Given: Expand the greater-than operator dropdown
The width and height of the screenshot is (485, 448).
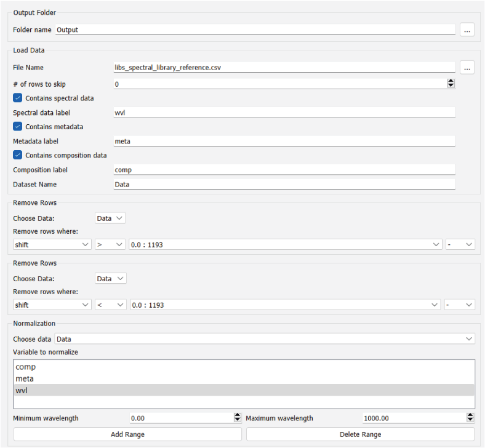Looking at the screenshot, I should tap(111, 244).
